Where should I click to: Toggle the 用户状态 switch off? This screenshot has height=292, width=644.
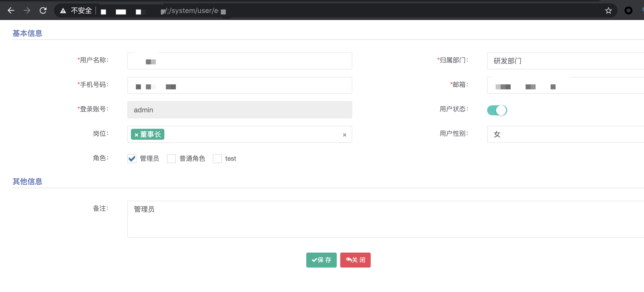(x=497, y=110)
